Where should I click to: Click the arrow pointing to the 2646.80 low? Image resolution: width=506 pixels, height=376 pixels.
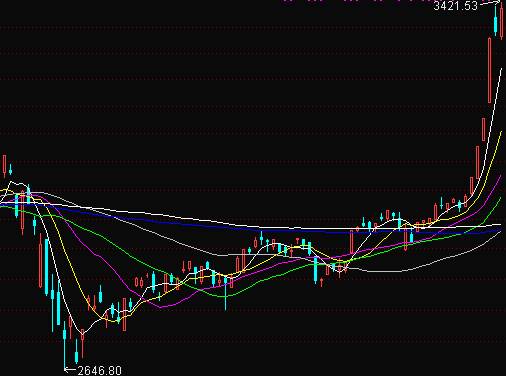(70, 369)
